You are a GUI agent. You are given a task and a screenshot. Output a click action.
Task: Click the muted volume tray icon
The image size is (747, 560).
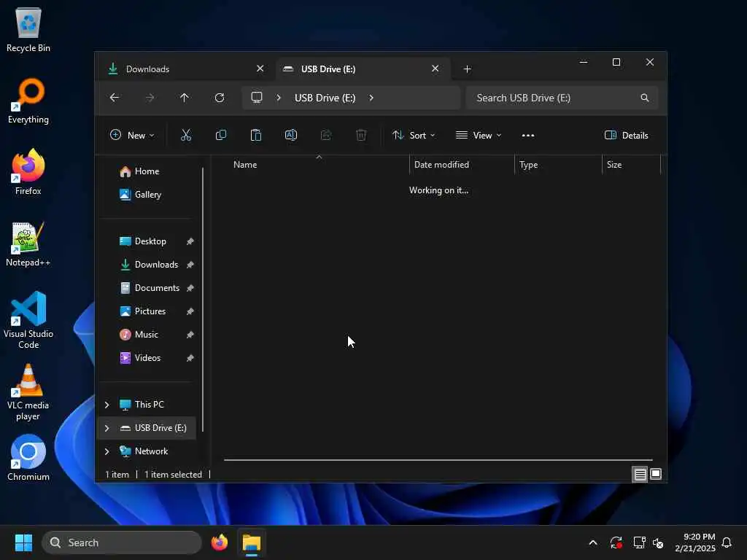pyautogui.click(x=659, y=542)
